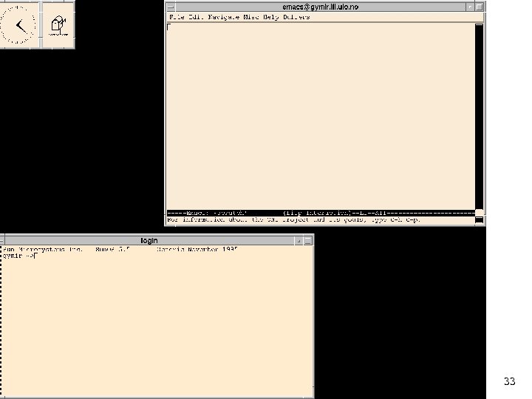
Task: Open the Help menu in emacs
Action: pyautogui.click(x=271, y=17)
